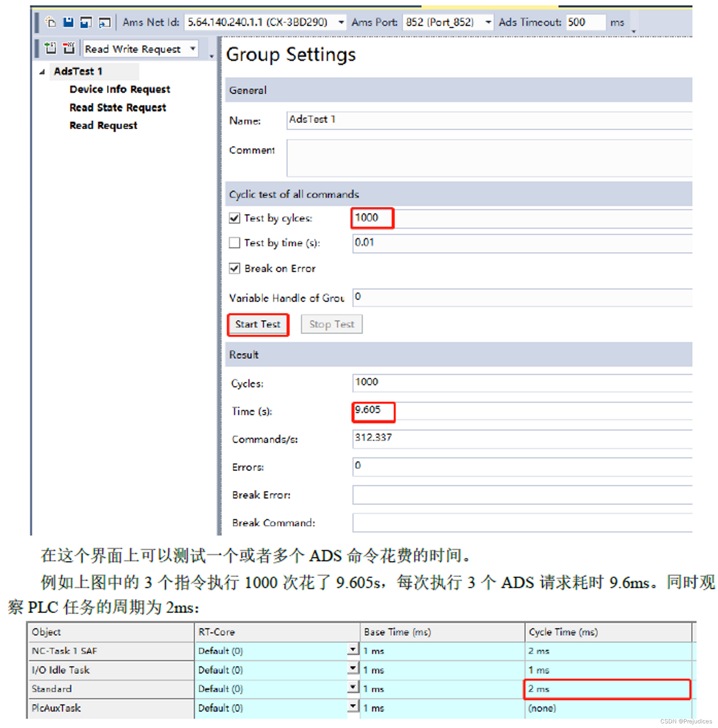This screenshot has height=728, width=718.
Task: Uncheck the Test by cylces checkbox
Action: click(234, 218)
